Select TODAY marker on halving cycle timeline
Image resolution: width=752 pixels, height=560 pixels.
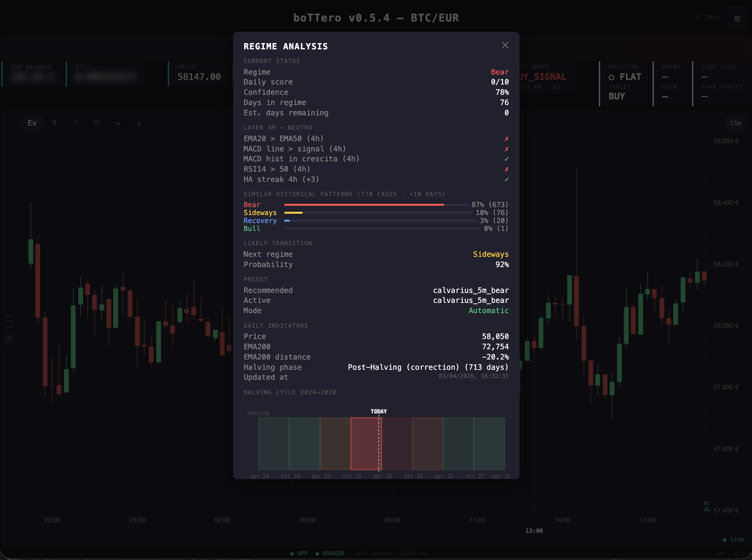tap(379, 412)
